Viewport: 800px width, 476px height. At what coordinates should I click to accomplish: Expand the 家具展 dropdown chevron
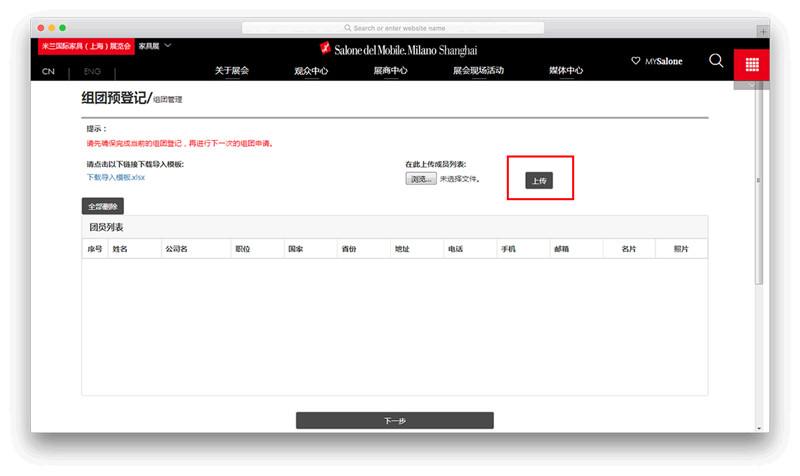[168, 46]
